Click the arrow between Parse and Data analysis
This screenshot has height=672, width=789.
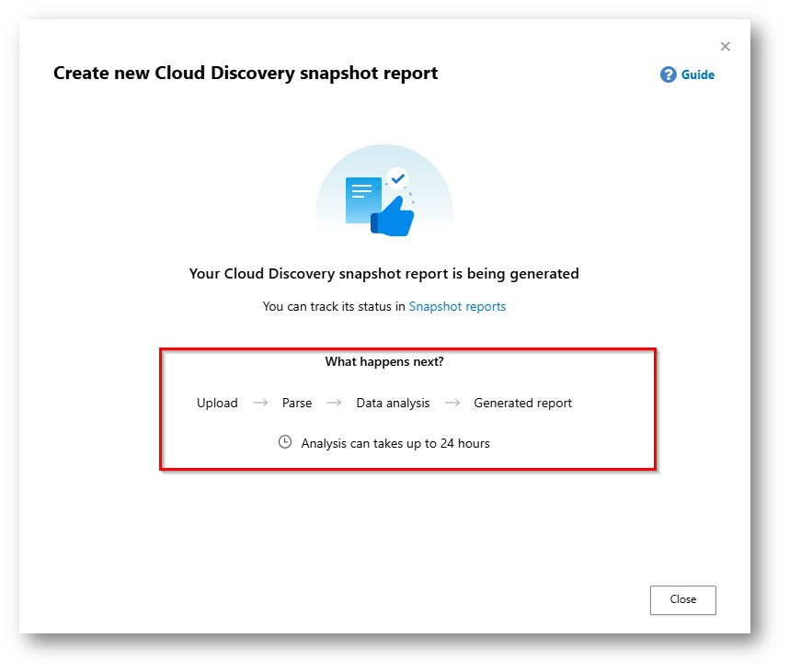pyautogui.click(x=334, y=403)
